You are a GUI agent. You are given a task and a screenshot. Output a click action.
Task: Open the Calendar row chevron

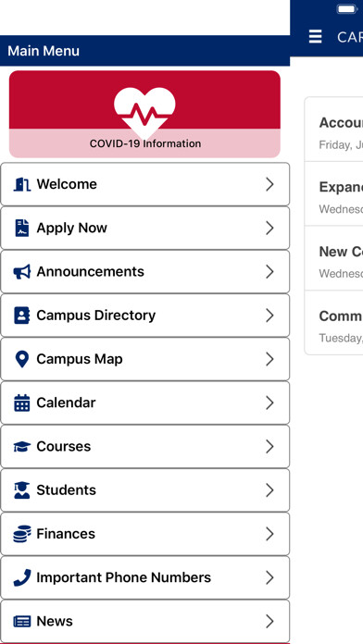coord(269,402)
